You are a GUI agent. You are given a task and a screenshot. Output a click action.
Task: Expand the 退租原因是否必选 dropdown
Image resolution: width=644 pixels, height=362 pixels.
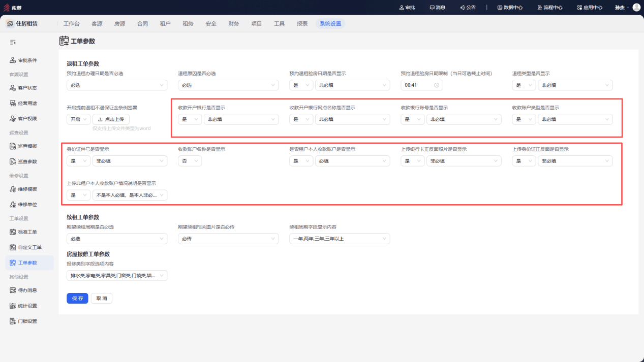point(228,85)
